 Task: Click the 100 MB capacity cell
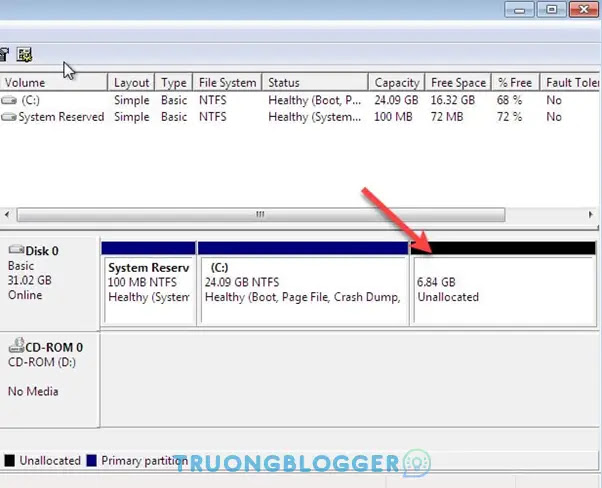tap(393, 117)
